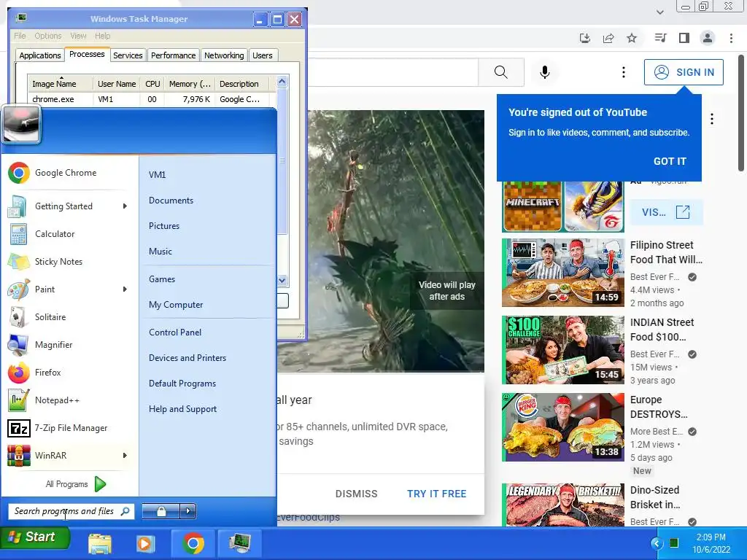Click the Lock button in Start menu

[x=161, y=511]
